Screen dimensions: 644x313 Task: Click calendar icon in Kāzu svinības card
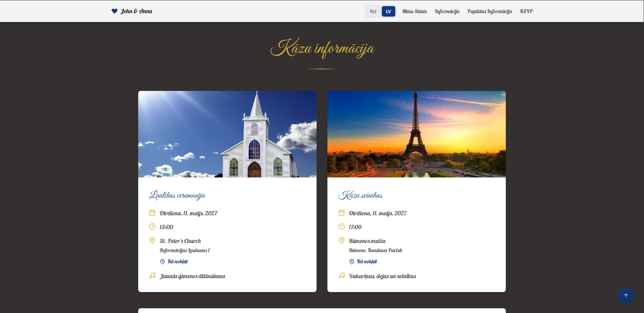[342, 213]
